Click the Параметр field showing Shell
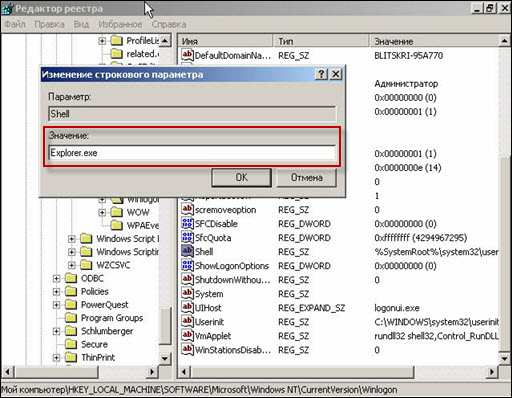 point(192,114)
